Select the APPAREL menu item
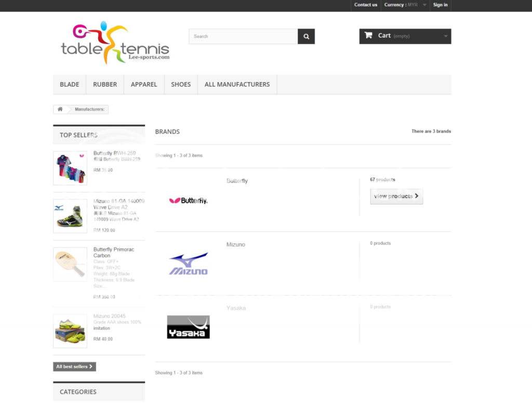 pyautogui.click(x=144, y=85)
